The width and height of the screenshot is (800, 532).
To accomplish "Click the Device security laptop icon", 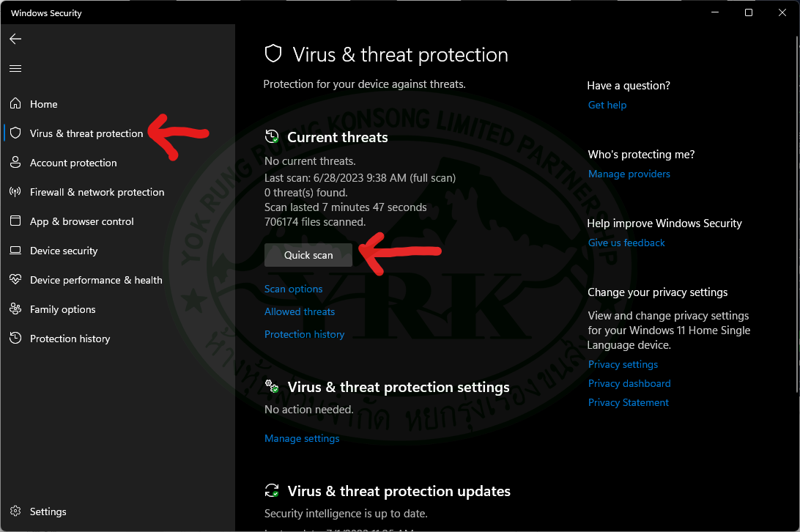I will click(x=15, y=251).
